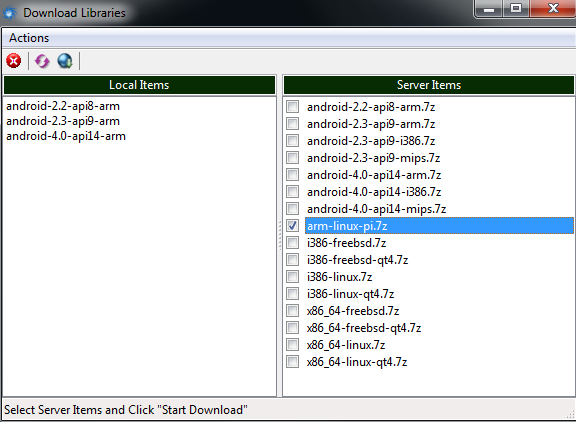The width and height of the screenshot is (576, 422).
Task: Click the red cancel icon in toolbar
Action: pos(14,61)
